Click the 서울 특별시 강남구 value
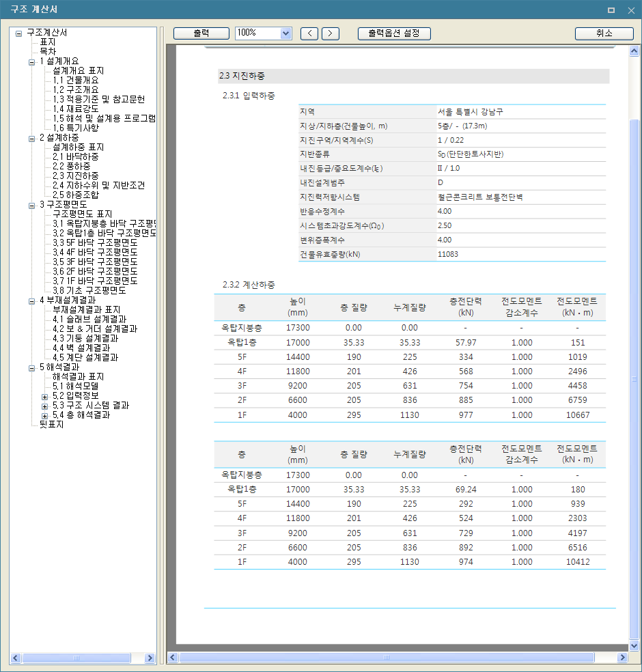Image resolution: width=642 pixels, height=672 pixels. (470, 112)
